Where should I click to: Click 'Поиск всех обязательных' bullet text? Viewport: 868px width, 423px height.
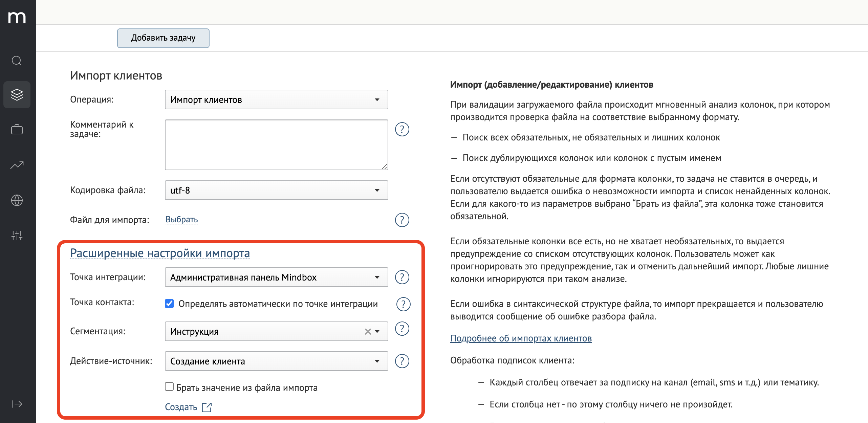coord(591,137)
